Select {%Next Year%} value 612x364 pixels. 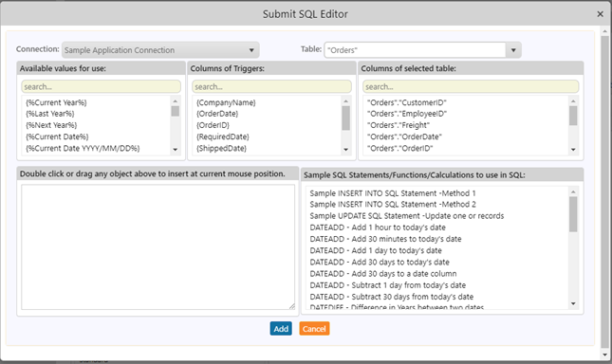coord(51,125)
